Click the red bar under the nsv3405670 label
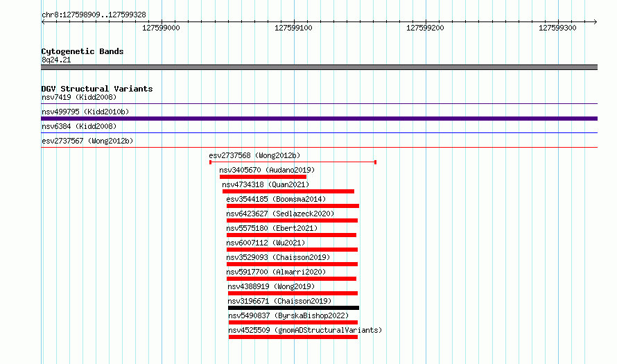Viewport: 617px width, 364px height. [263, 177]
